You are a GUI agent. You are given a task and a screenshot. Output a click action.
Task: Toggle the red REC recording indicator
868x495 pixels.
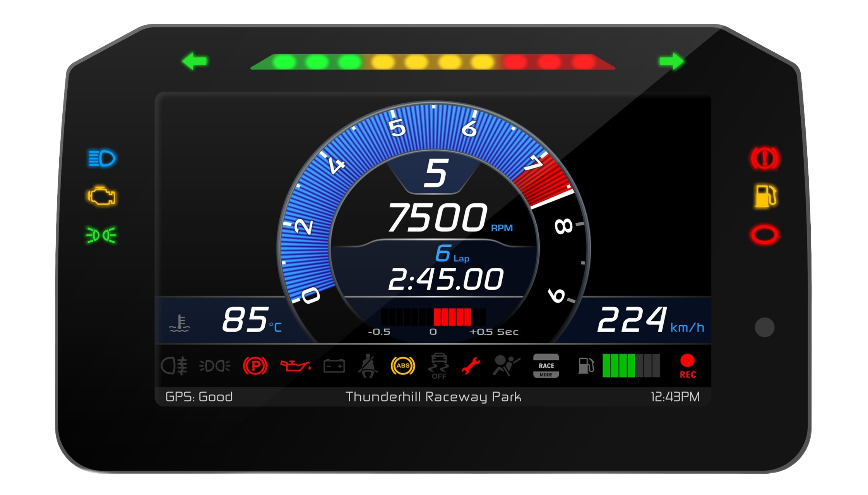click(687, 366)
